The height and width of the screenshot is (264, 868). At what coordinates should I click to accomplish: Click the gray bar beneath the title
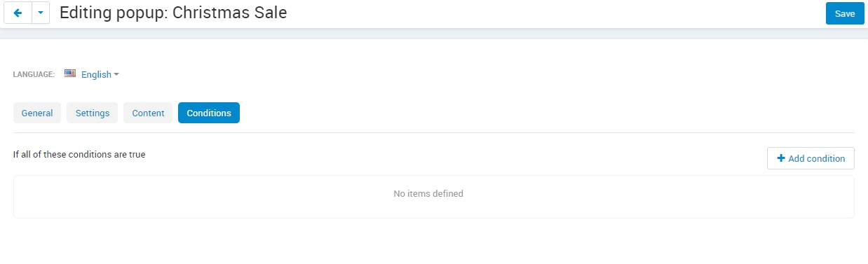(434, 33)
